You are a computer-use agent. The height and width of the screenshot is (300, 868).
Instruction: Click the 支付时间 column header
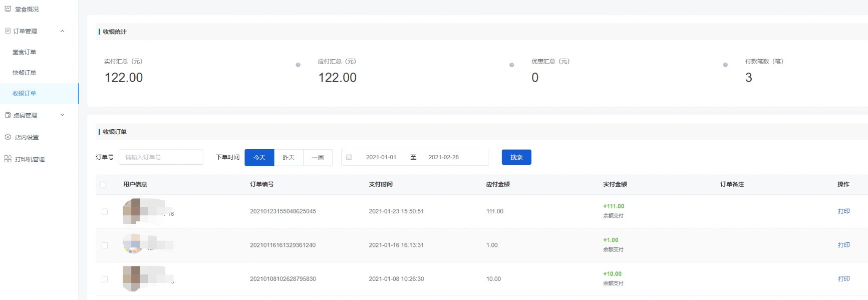point(381,184)
